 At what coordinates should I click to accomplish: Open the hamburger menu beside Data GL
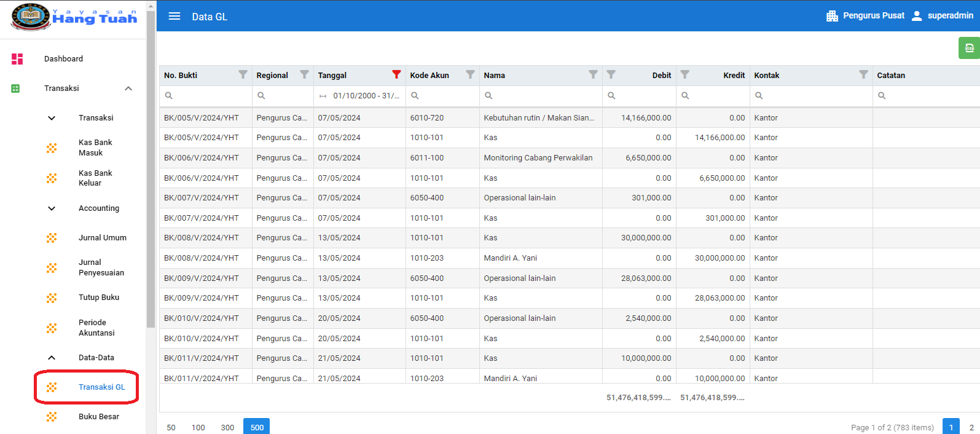pos(174,16)
